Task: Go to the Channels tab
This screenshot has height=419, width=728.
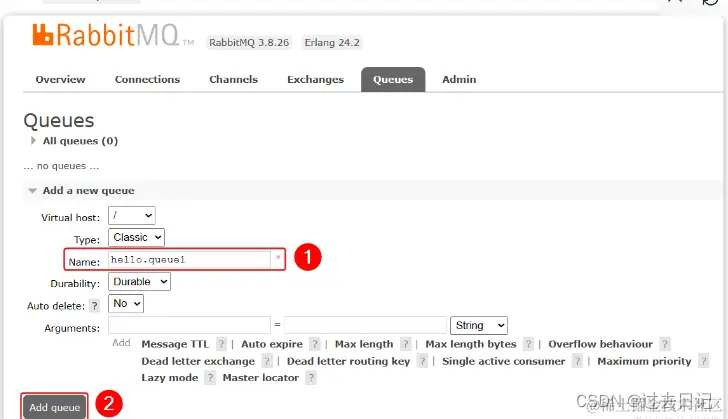Action: pyautogui.click(x=233, y=79)
